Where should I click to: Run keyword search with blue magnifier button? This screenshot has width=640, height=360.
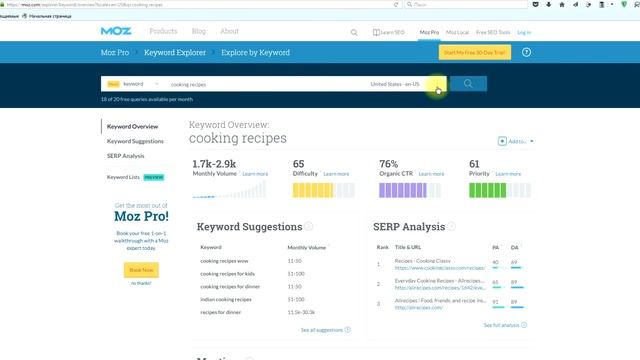click(468, 84)
